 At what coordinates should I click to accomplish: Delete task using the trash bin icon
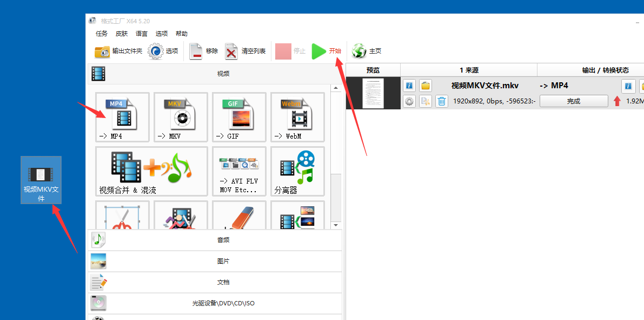442,101
